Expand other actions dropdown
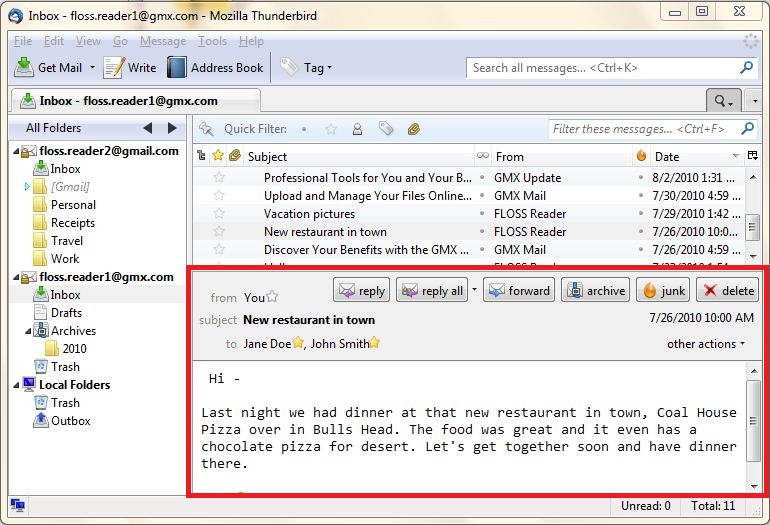 (x=706, y=344)
